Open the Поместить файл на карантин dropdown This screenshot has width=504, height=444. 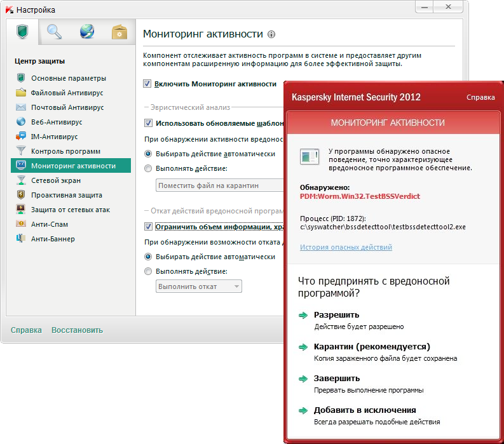pos(219,185)
